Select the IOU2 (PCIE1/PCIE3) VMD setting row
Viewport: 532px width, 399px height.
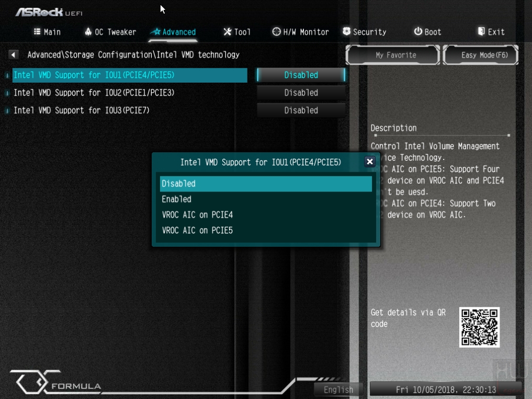[130, 93]
